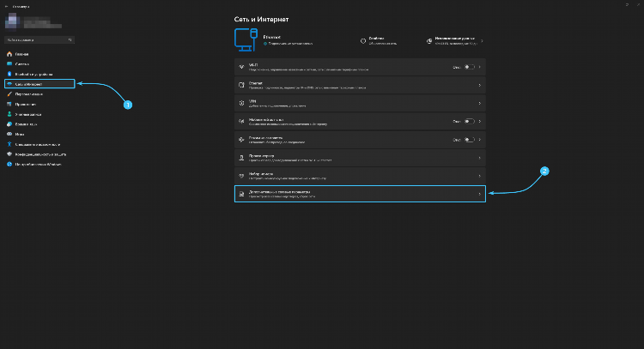Toggle the airplane mode switch
The height and width of the screenshot is (349, 644).
tap(470, 140)
